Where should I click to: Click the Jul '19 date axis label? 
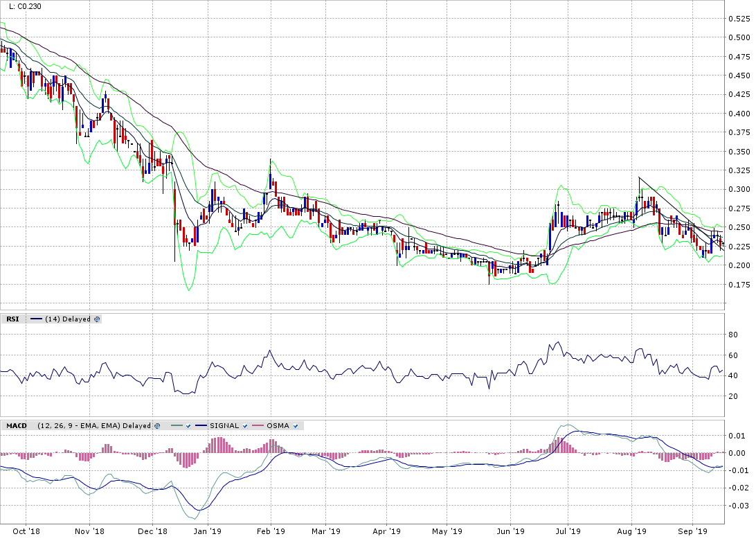pyautogui.click(x=568, y=531)
